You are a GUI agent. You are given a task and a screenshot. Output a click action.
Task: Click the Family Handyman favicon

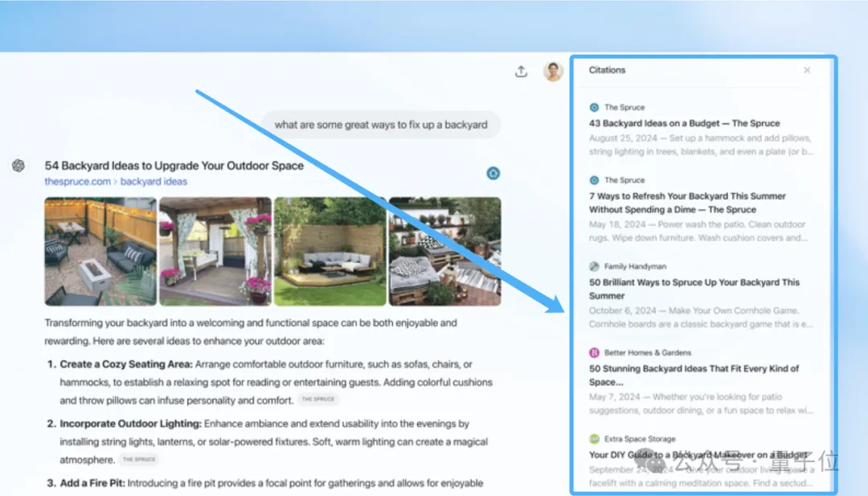594,266
